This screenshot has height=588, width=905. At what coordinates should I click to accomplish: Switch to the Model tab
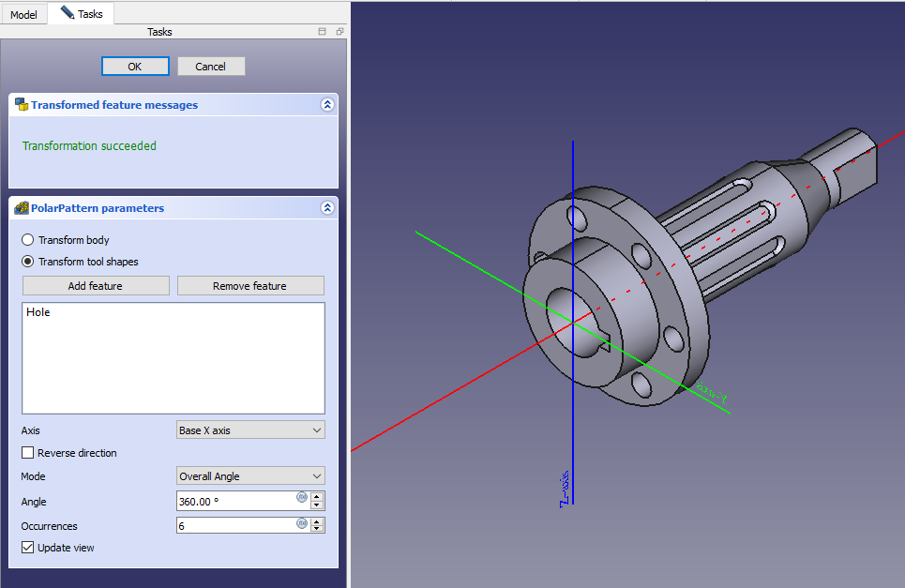tap(23, 15)
